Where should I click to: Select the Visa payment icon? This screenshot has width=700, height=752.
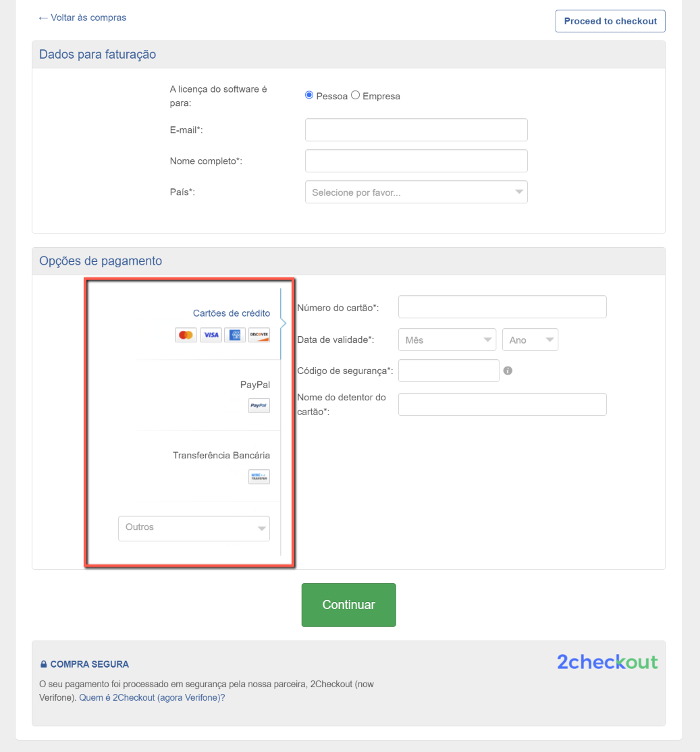click(211, 335)
